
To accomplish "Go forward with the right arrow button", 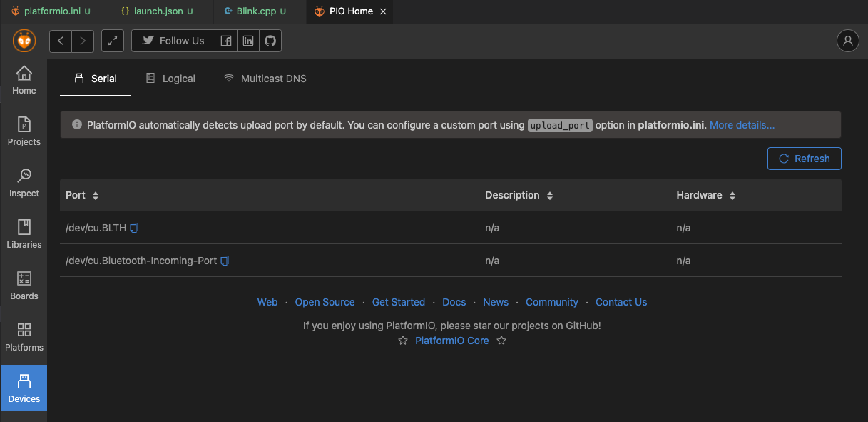I will point(83,41).
